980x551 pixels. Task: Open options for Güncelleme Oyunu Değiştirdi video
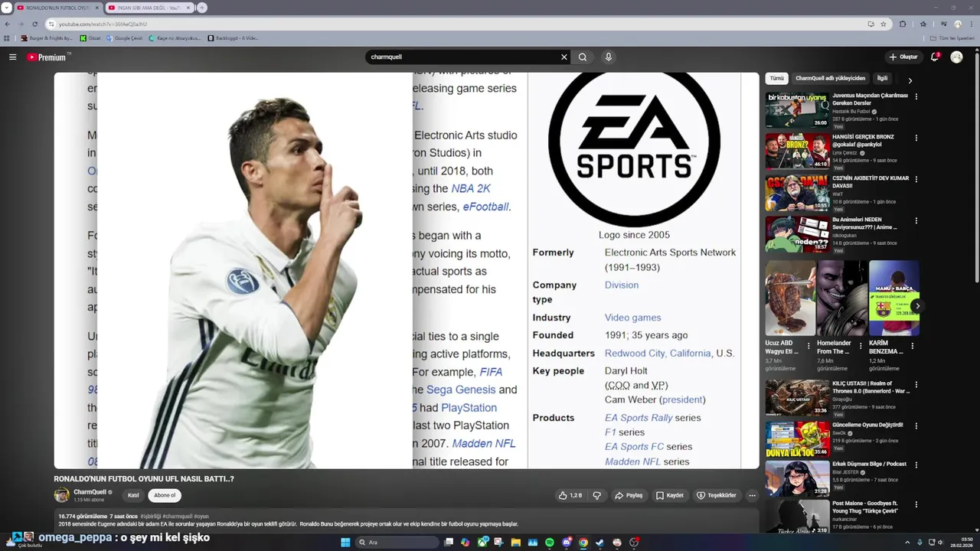916,426
